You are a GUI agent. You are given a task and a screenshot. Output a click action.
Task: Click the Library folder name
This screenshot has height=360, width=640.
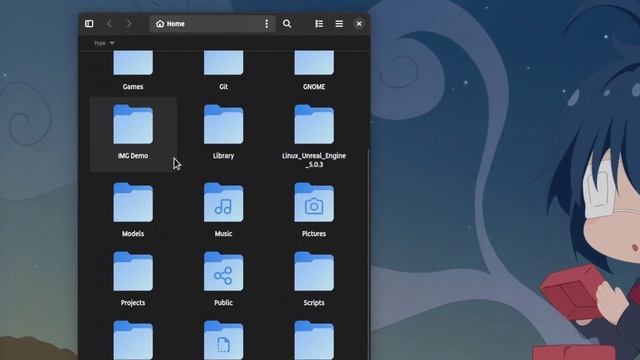[223, 156]
